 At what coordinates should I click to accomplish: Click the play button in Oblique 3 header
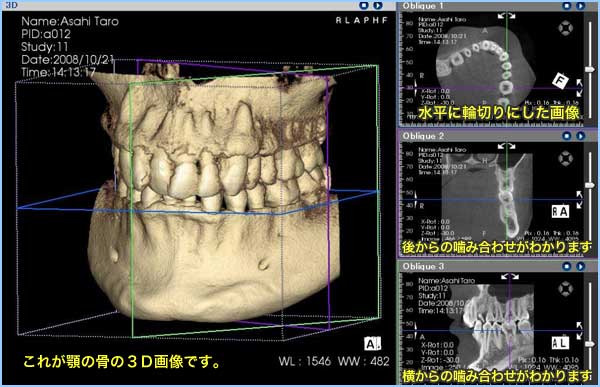tap(580, 266)
